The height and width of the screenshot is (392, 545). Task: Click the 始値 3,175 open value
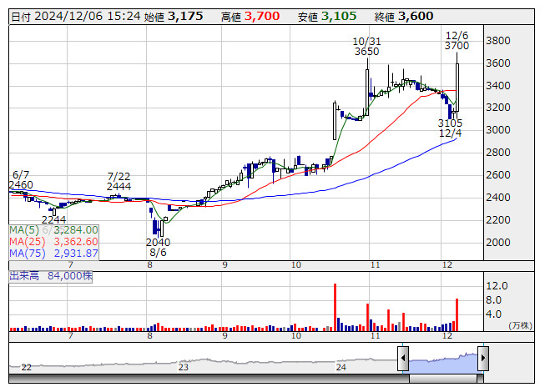tap(174, 17)
